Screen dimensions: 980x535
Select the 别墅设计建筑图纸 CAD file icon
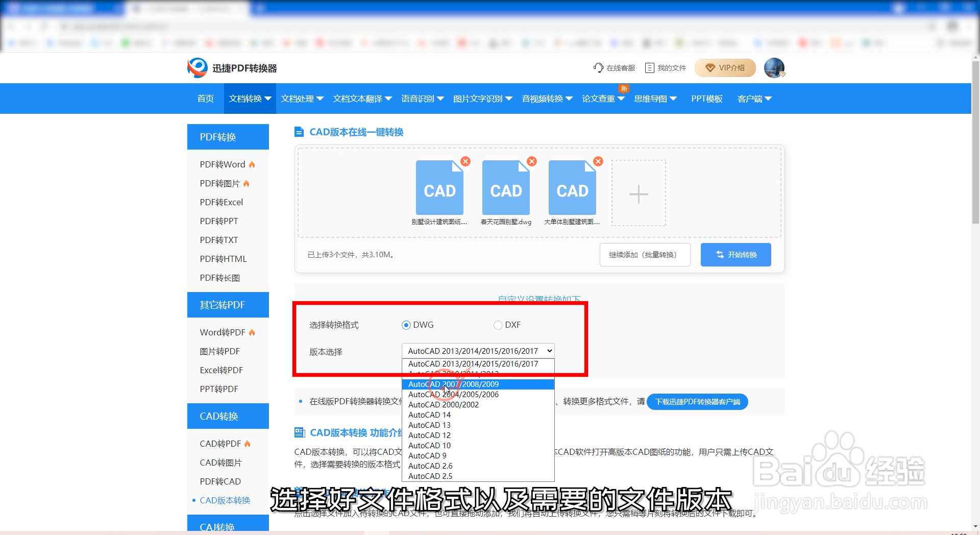tap(439, 188)
